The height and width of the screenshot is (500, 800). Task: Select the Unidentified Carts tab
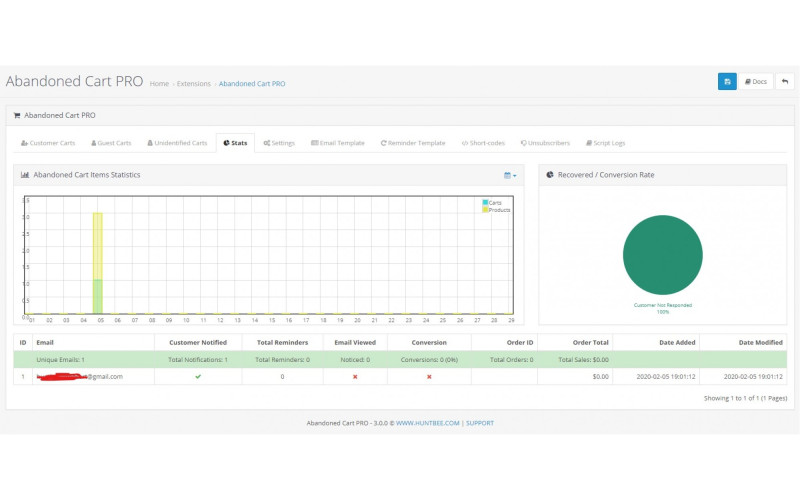click(177, 143)
